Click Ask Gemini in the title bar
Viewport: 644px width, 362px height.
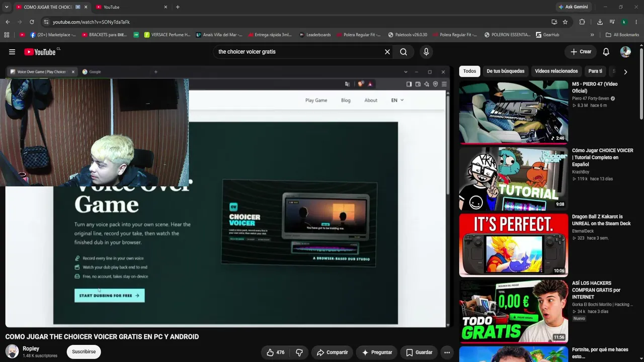pos(573,7)
